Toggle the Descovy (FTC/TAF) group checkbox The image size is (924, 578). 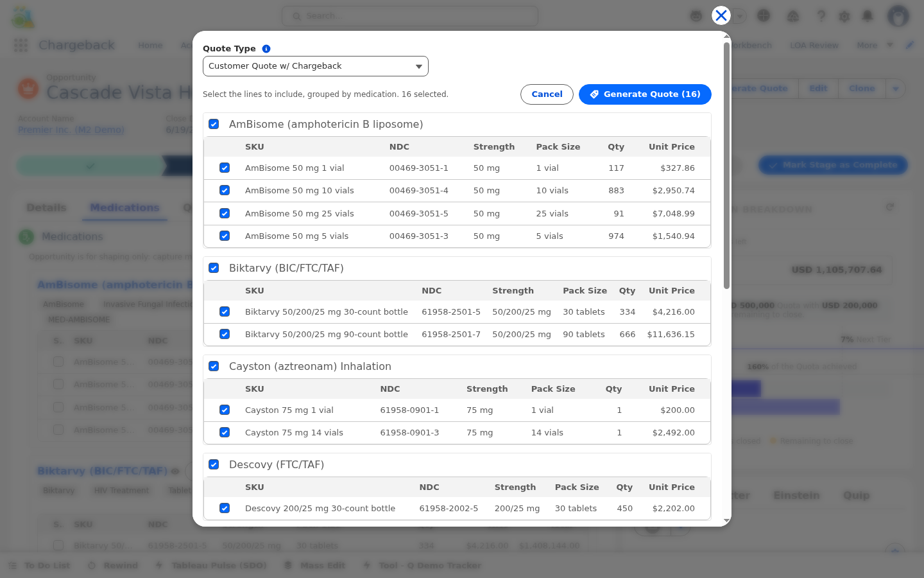point(214,465)
